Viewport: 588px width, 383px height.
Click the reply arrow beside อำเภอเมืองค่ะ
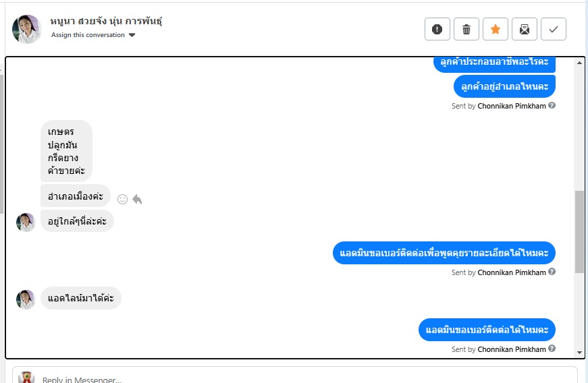(x=137, y=199)
